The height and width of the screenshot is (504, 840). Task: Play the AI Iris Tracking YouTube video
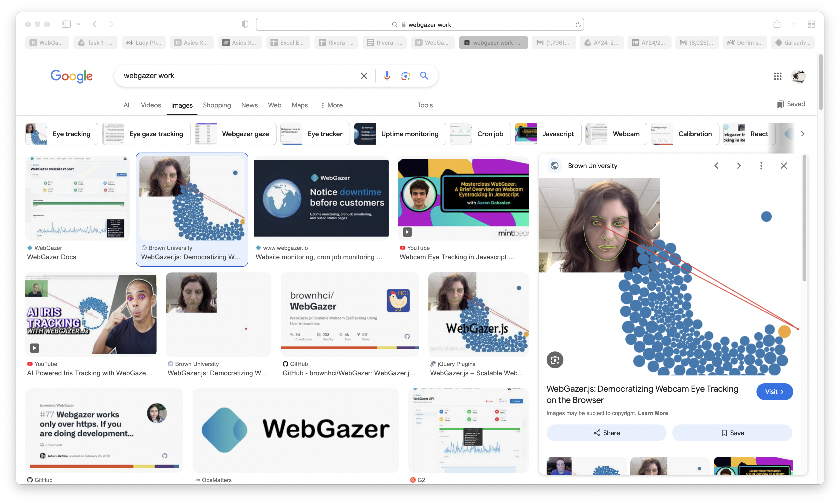coord(35,348)
